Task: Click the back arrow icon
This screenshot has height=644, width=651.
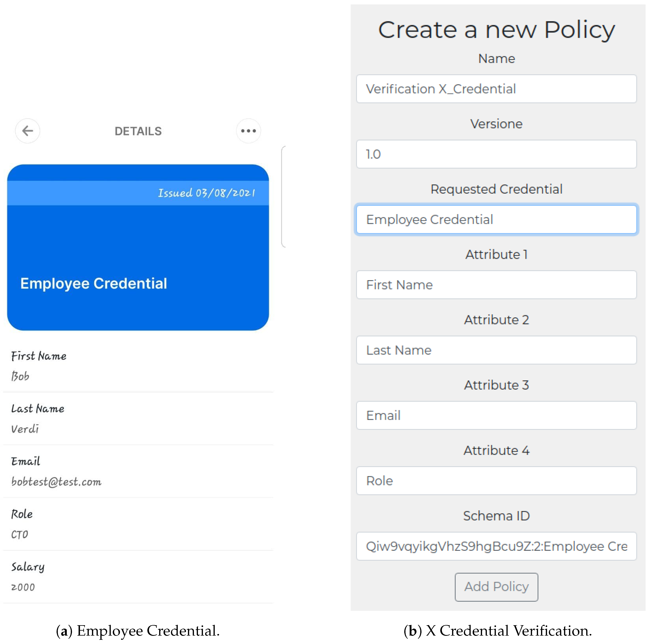Action: [28, 131]
